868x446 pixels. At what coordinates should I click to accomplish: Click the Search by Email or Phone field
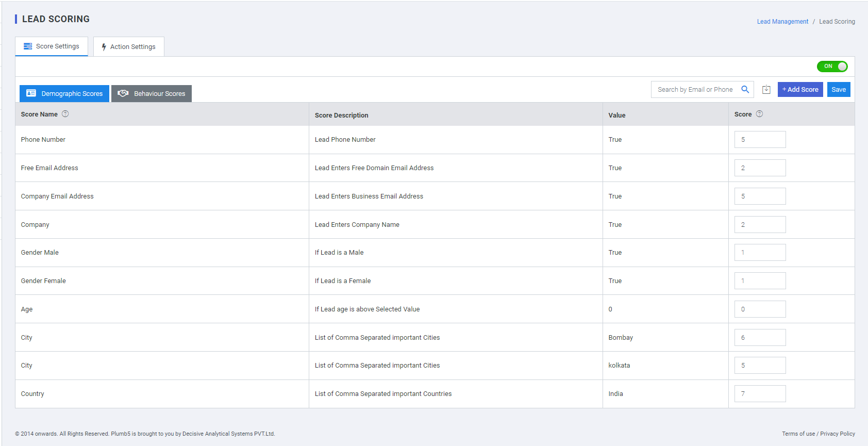point(695,90)
